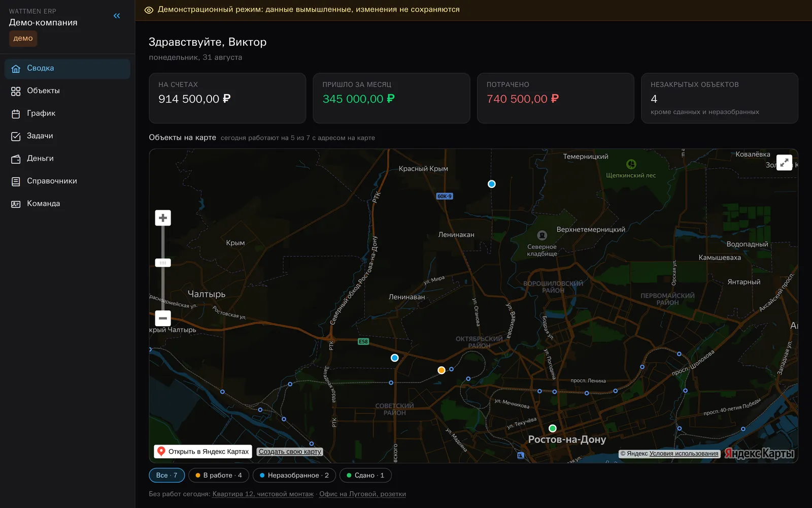This screenshot has width=812, height=508.
Task: Open the График page
Action: point(67,113)
